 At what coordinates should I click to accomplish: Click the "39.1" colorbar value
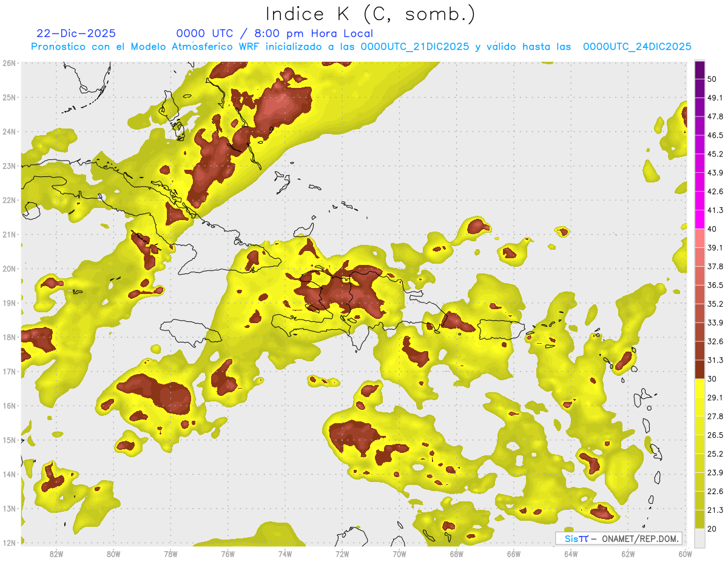(x=715, y=248)
